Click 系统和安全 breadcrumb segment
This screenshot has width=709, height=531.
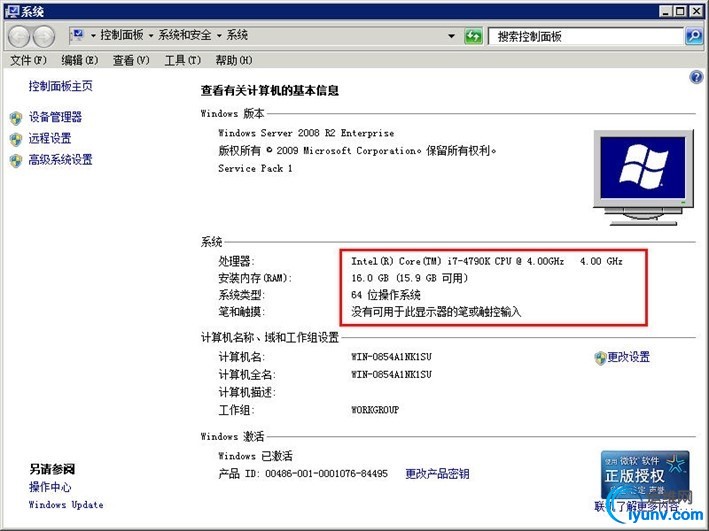(184, 35)
